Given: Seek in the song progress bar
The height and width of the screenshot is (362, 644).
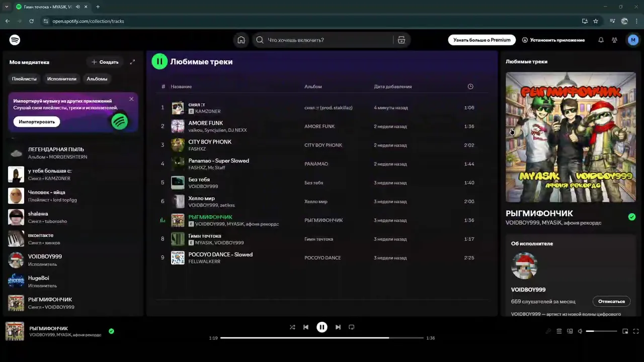Looking at the screenshot, I should [x=322, y=338].
